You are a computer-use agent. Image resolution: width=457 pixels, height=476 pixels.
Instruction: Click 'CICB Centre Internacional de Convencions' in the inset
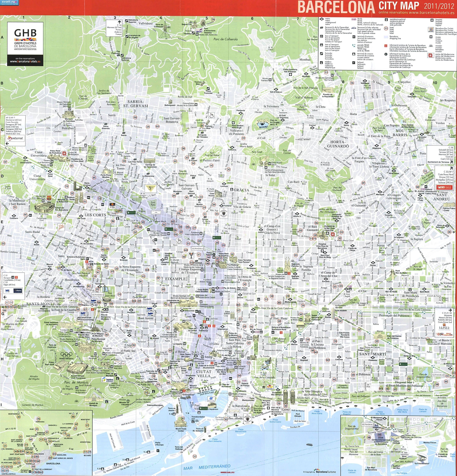point(381,441)
